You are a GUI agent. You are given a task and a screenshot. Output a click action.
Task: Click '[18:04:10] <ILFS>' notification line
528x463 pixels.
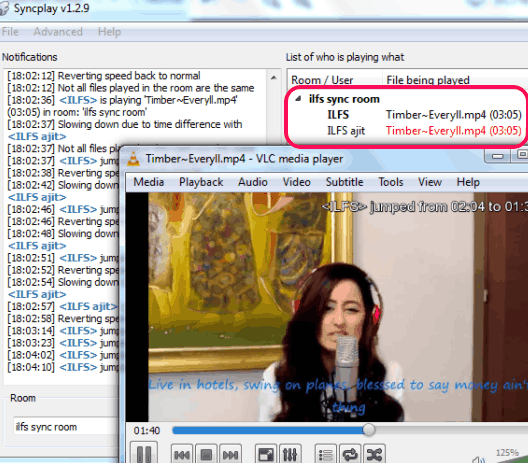[x=63, y=367]
